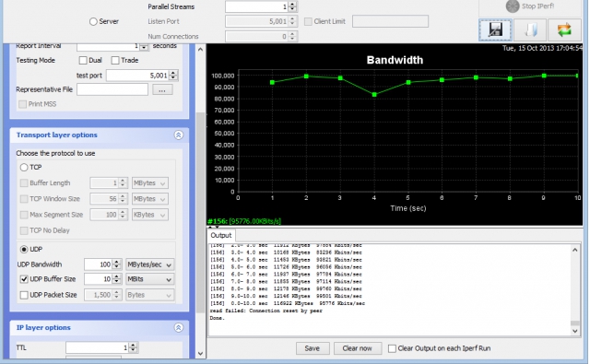This screenshot has height=364, width=590.
Task: Click the Client Limit text field
Action: click(390, 21)
